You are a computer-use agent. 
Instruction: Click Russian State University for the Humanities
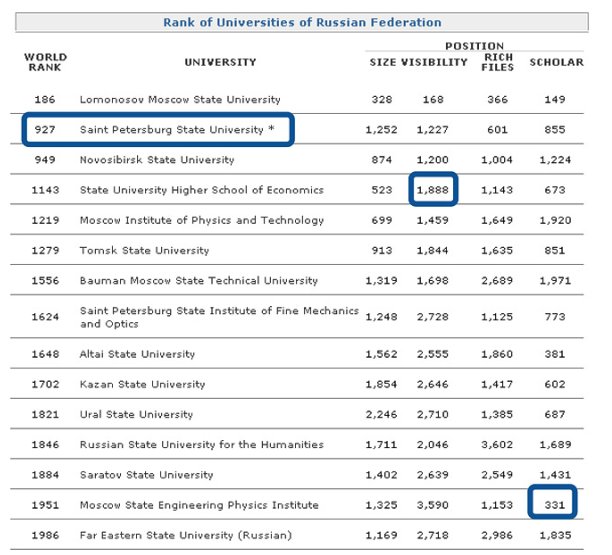point(202,444)
